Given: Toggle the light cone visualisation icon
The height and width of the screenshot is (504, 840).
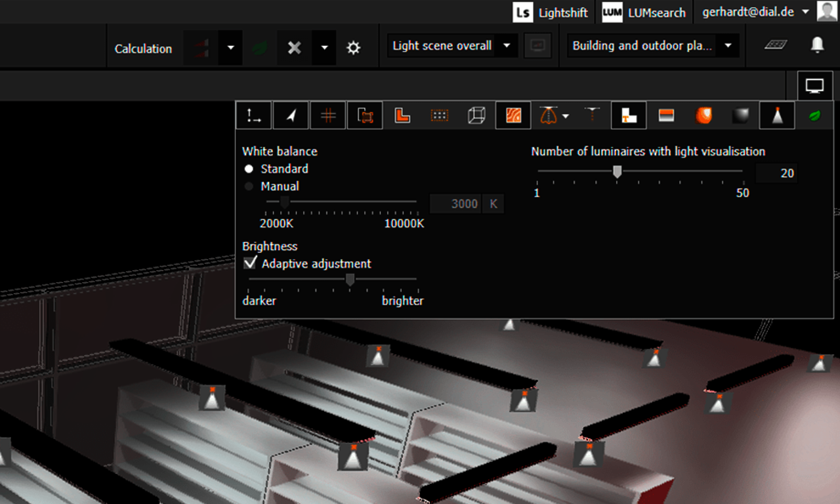Looking at the screenshot, I should (777, 116).
